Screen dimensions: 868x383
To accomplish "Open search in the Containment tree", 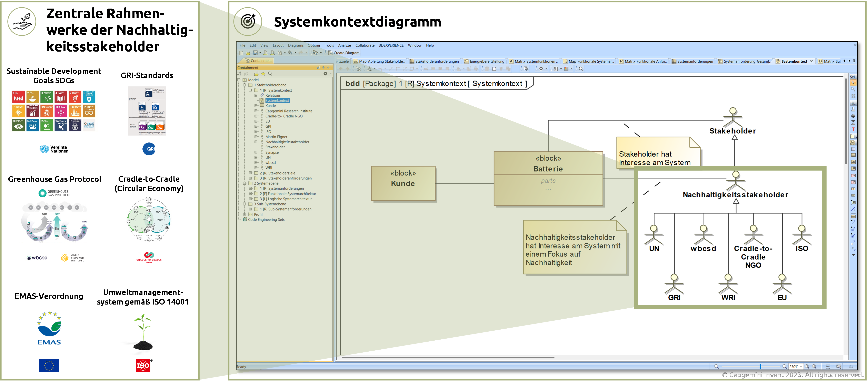I will (270, 74).
